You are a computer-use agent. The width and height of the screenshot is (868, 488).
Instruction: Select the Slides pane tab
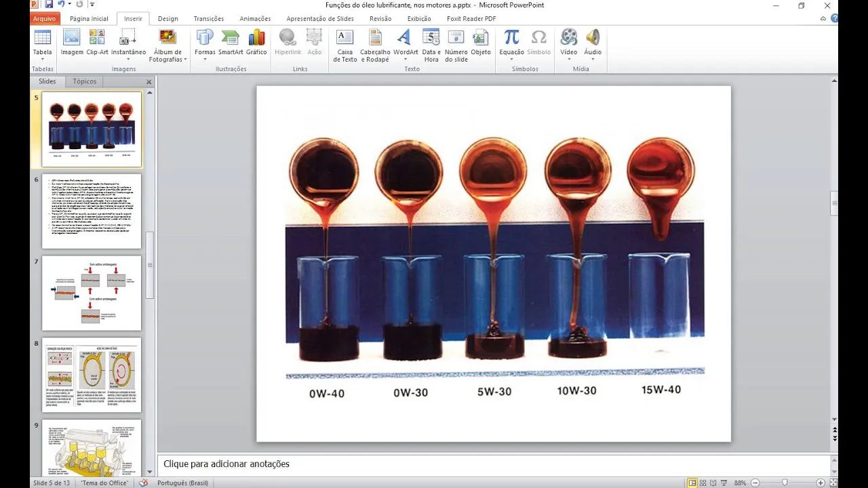pos(47,81)
